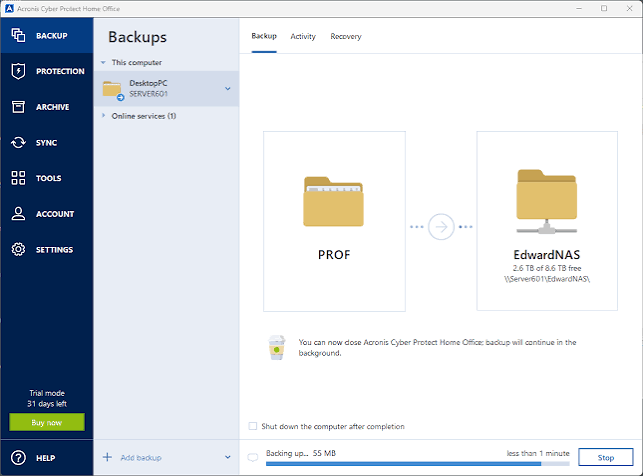Open the Backup section icon
643x476 pixels.
[x=18, y=35]
